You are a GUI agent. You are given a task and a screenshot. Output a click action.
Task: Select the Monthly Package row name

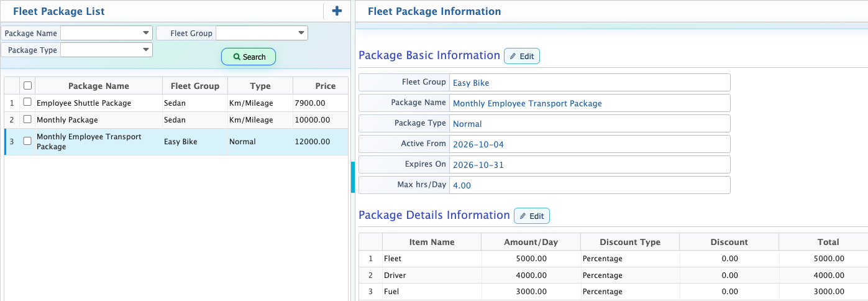(x=67, y=119)
